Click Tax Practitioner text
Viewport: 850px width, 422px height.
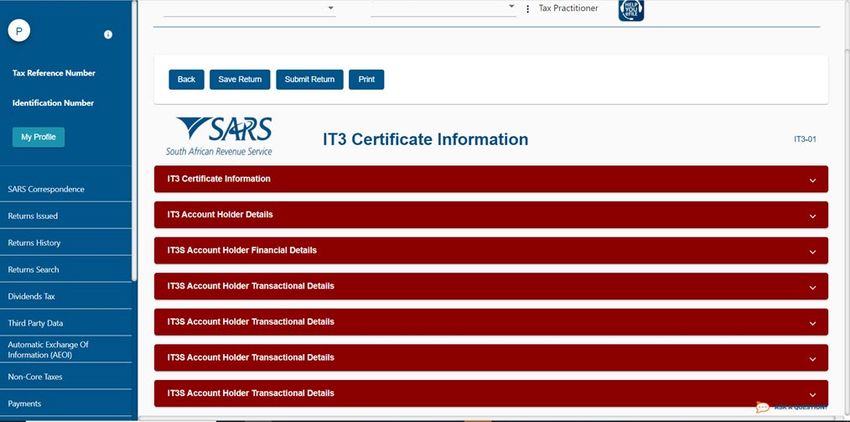[x=568, y=8]
